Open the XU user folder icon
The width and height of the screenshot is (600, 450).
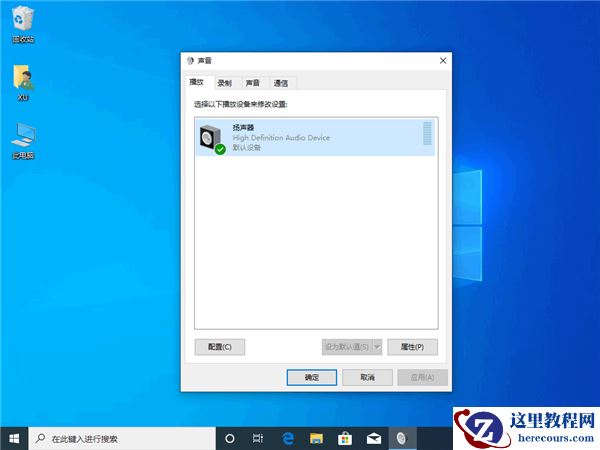pyautogui.click(x=23, y=82)
